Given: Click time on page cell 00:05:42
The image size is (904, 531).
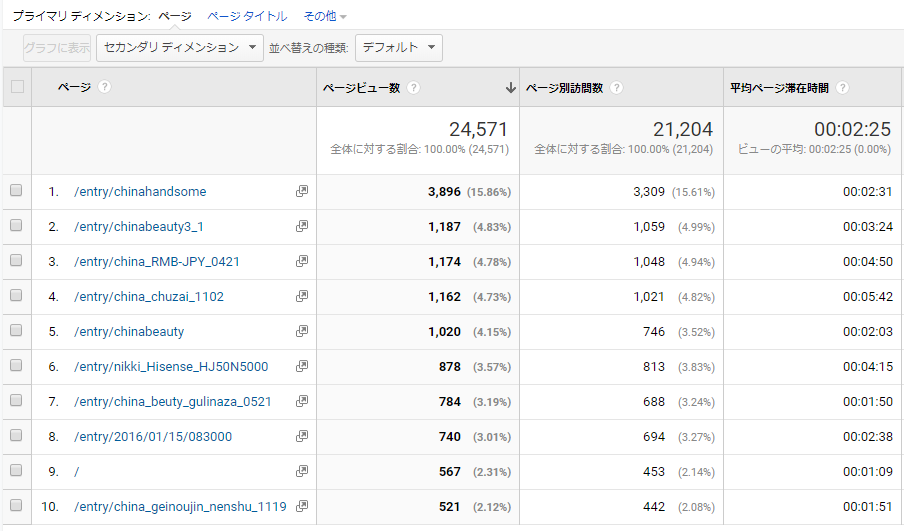Looking at the screenshot, I should pos(868,297).
